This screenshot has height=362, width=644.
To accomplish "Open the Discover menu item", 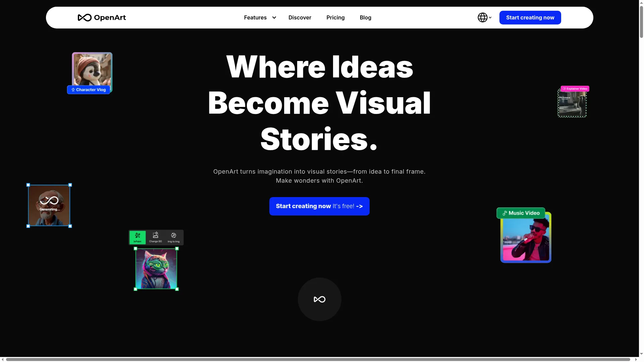I will click(300, 17).
